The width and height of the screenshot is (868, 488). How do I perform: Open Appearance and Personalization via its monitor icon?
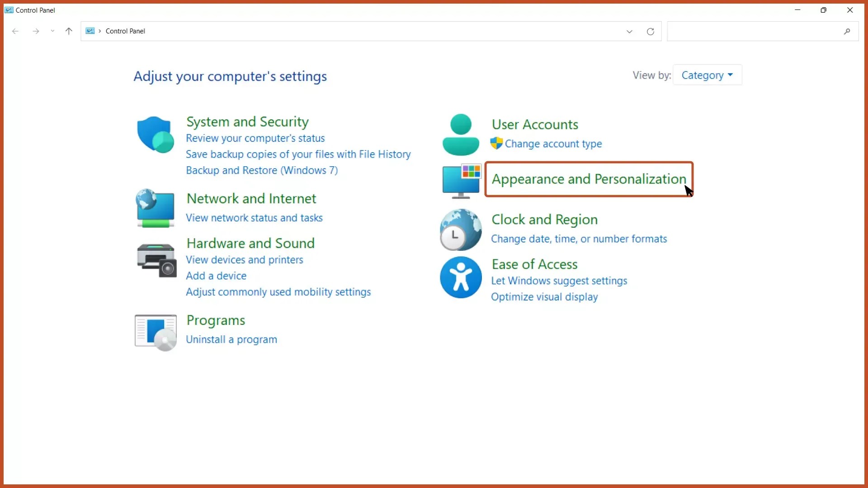click(460, 181)
